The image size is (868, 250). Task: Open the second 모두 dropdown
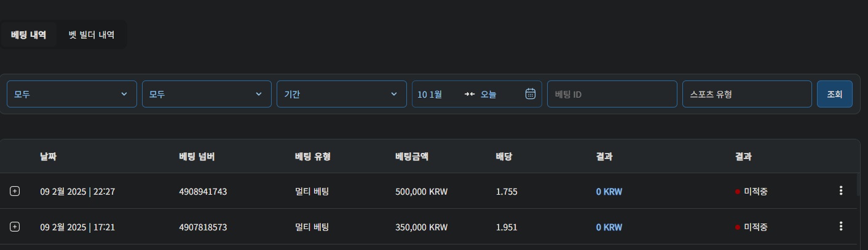[207, 94]
